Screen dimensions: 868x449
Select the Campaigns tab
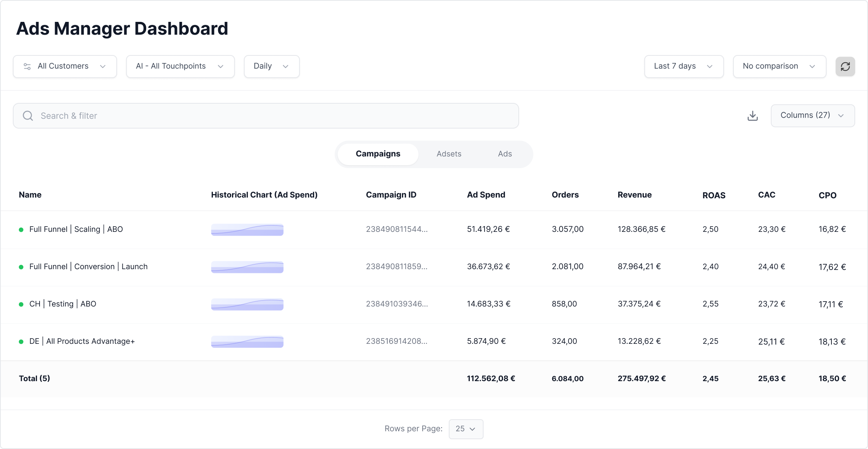(378, 154)
